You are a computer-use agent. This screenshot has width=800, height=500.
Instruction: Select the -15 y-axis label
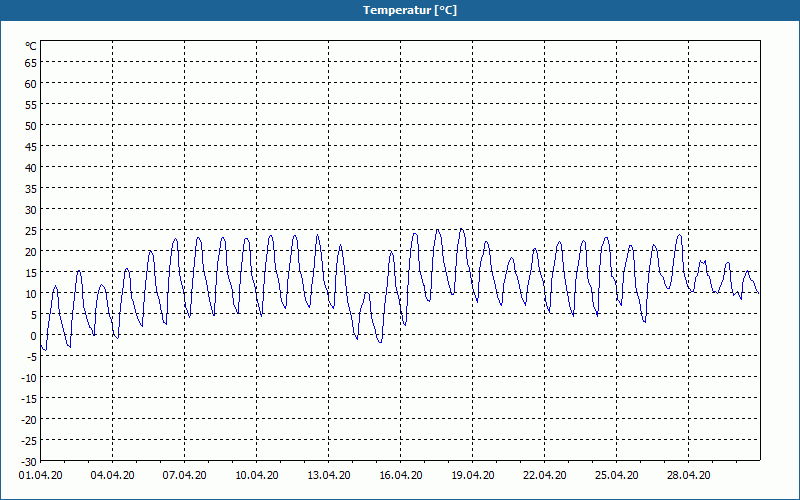coord(29,398)
